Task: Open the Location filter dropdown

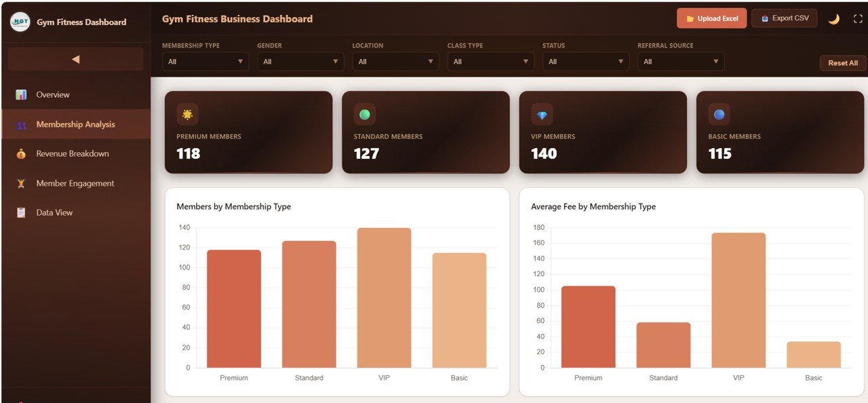Action: click(395, 61)
